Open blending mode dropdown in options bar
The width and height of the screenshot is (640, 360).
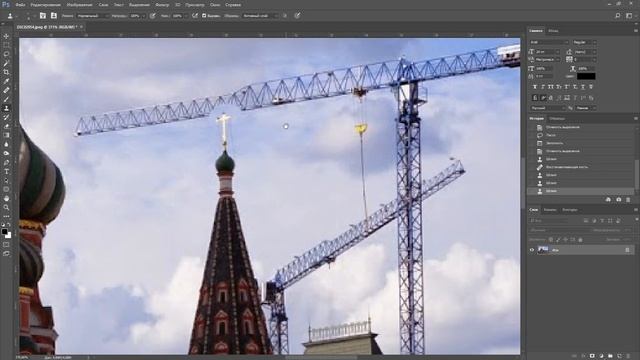[x=93, y=16]
